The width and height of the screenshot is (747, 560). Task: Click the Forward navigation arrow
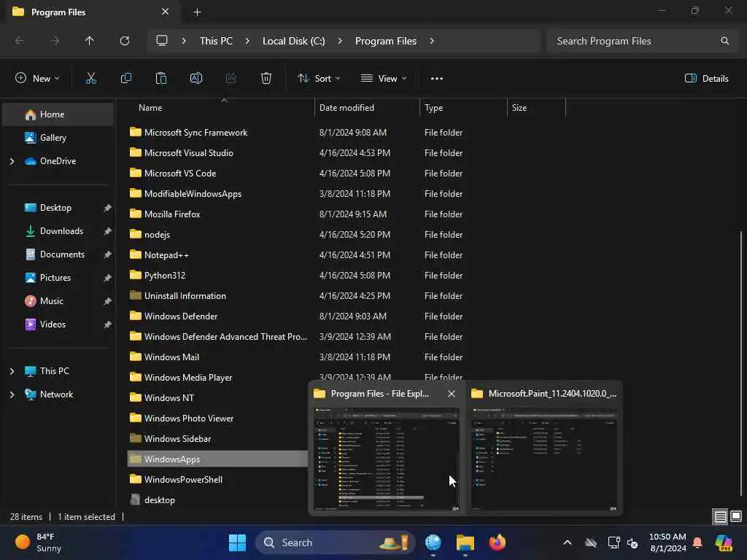pyautogui.click(x=55, y=41)
